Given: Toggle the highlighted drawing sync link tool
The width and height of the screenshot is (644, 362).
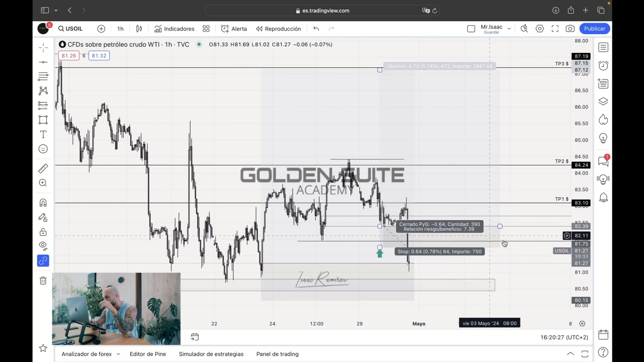Looking at the screenshot, I should point(43,261).
